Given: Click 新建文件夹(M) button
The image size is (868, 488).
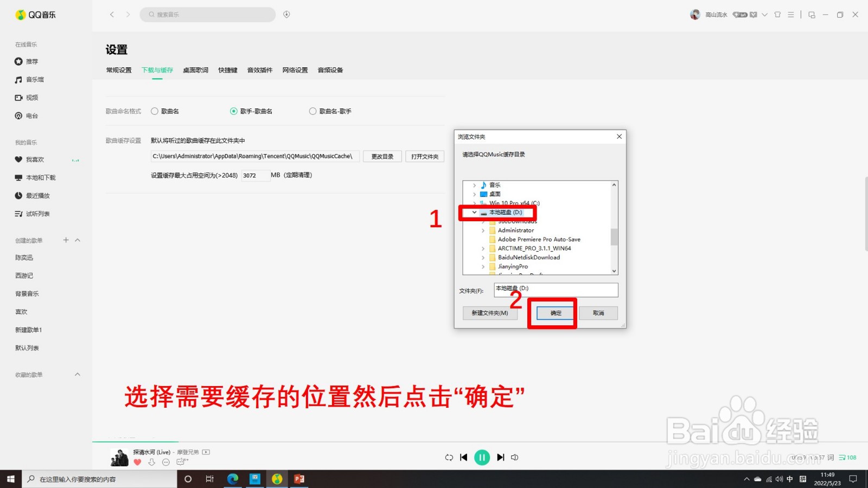Looking at the screenshot, I should click(x=490, y=313).
